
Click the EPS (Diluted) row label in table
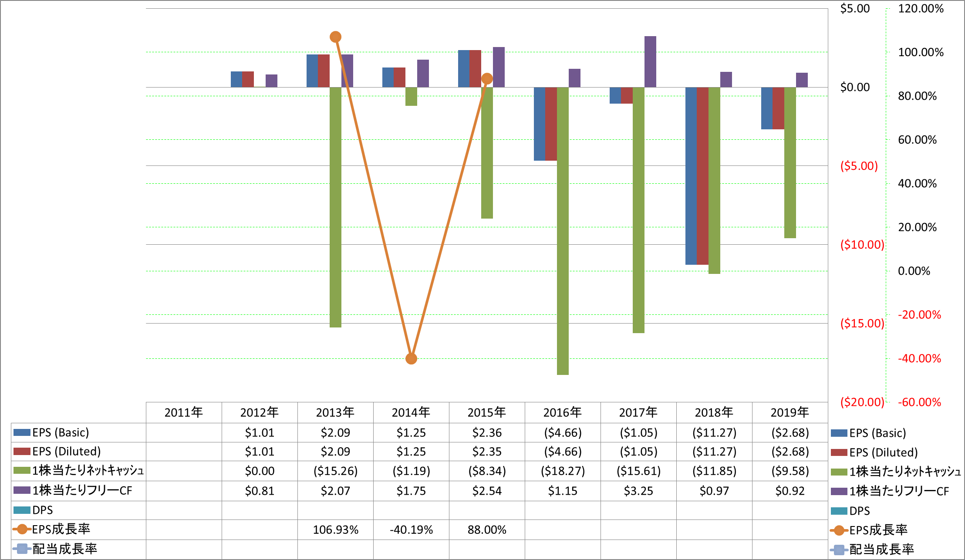point(67,451)
